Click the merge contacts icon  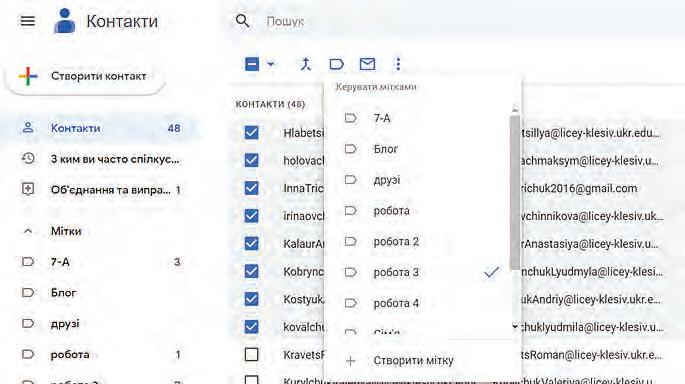pyautogui.click(x=305, y=64)
